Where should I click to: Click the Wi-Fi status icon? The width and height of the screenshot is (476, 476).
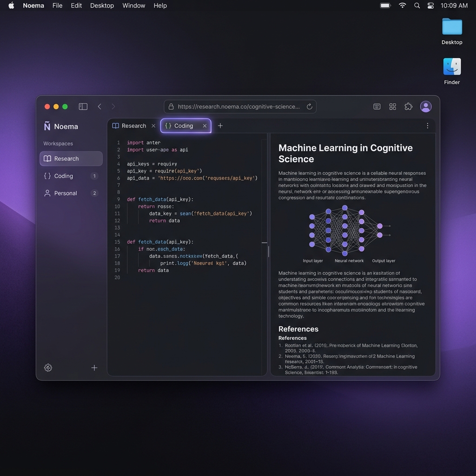pos(402,6)
